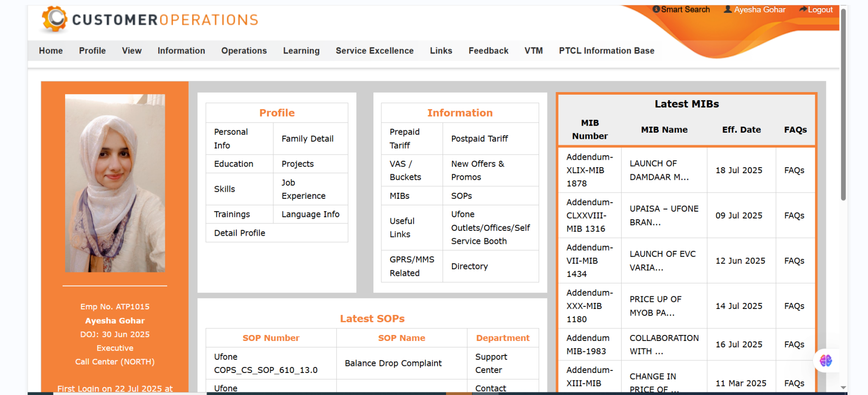Screen dimensions: 868x395
Task: Click the floating brain assistant icon
Action: click(x=826, y=360)
